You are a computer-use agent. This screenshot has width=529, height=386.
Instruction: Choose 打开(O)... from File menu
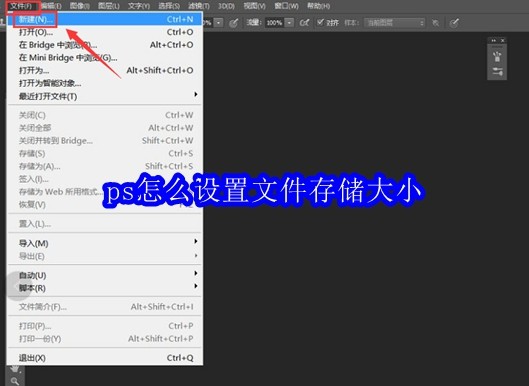[x=105, y=32]
